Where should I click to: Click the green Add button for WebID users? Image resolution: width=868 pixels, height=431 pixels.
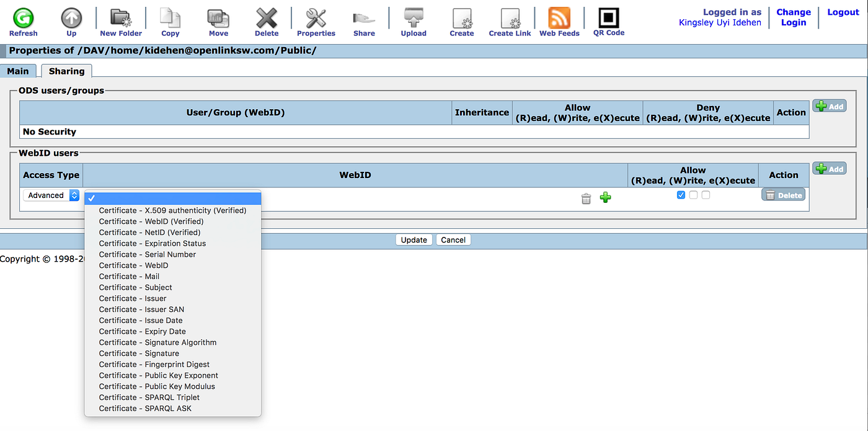tap(829, 168)
